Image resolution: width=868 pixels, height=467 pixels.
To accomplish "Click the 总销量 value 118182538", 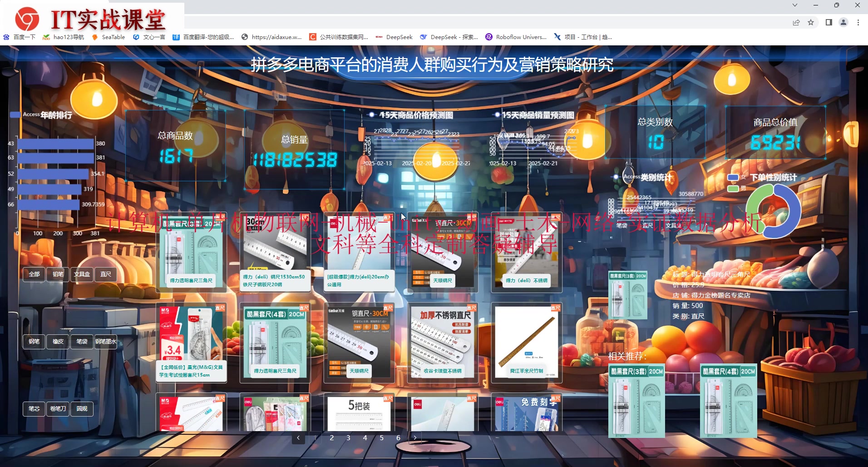I will 295,160.
